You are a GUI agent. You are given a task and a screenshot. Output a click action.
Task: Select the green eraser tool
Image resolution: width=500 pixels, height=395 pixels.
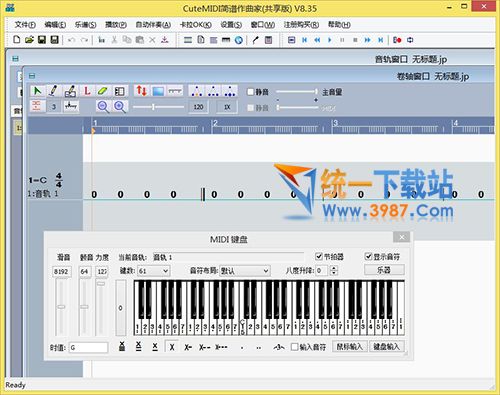[103, 91]
